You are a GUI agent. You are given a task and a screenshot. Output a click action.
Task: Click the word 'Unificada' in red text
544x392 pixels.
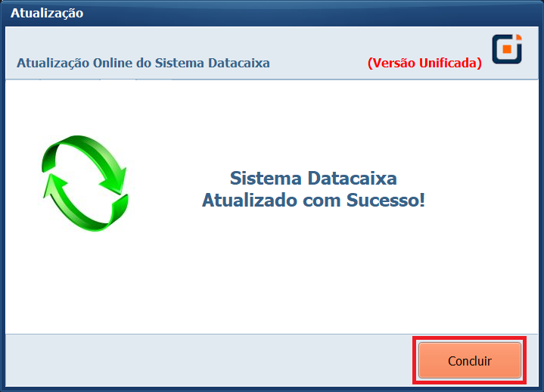coord(449,64)
